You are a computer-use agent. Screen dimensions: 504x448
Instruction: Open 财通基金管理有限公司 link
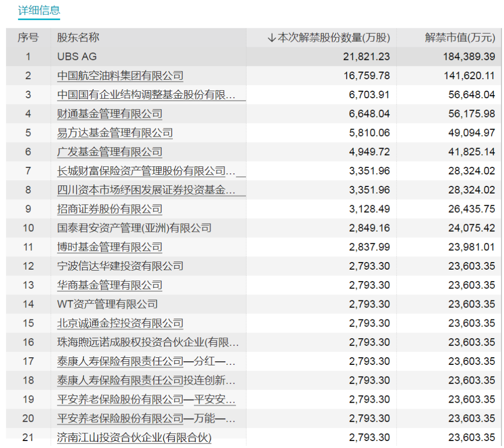coord(109,114)
